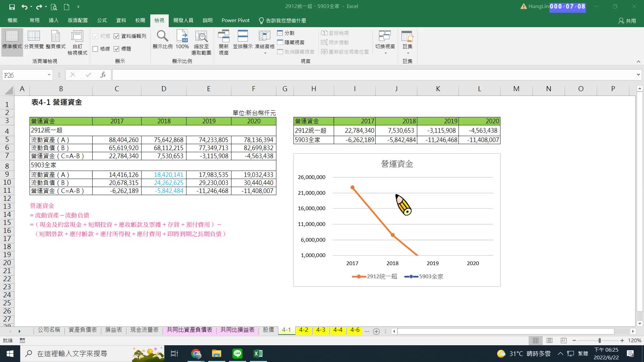This screenshot has height=362, width=644.
Task: Click 分割 split window button
Action: [286, 33]
